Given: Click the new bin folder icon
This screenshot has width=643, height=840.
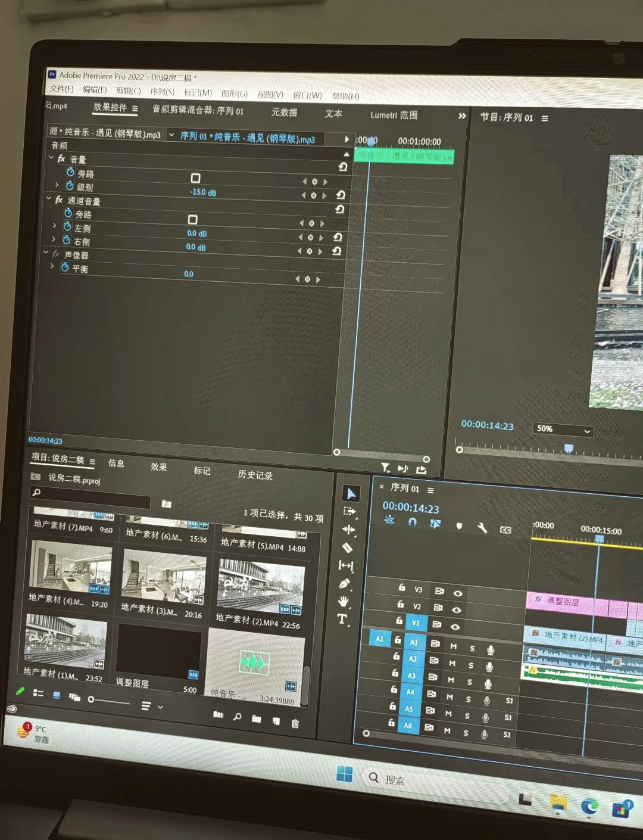Looking at the screenshot, I should click(257, 719).
